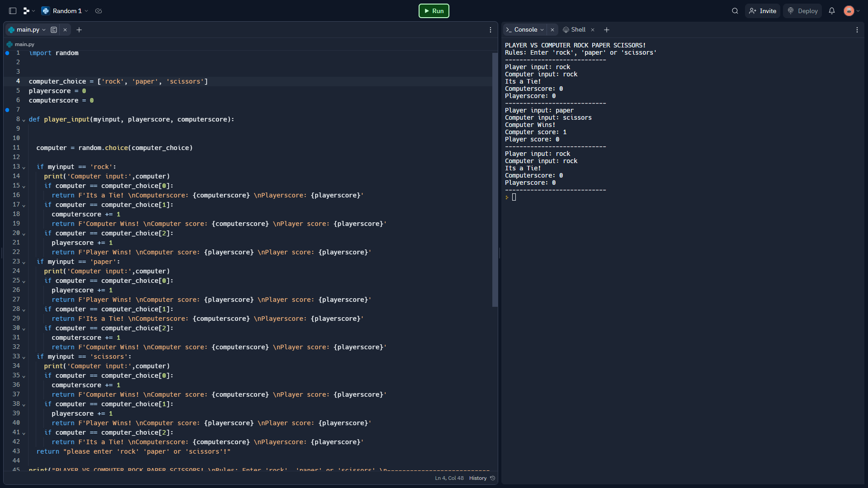Viewport: 868px width, 488px height.
Task: Click "if myinput == 'scissors':" on line 33
Action: coord(84,357)
